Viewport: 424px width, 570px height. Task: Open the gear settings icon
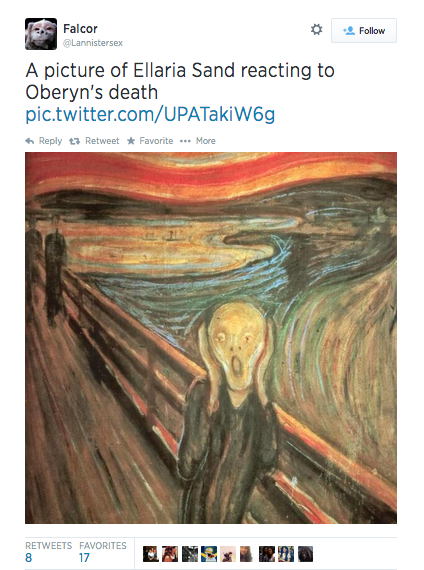coord(316,29)
